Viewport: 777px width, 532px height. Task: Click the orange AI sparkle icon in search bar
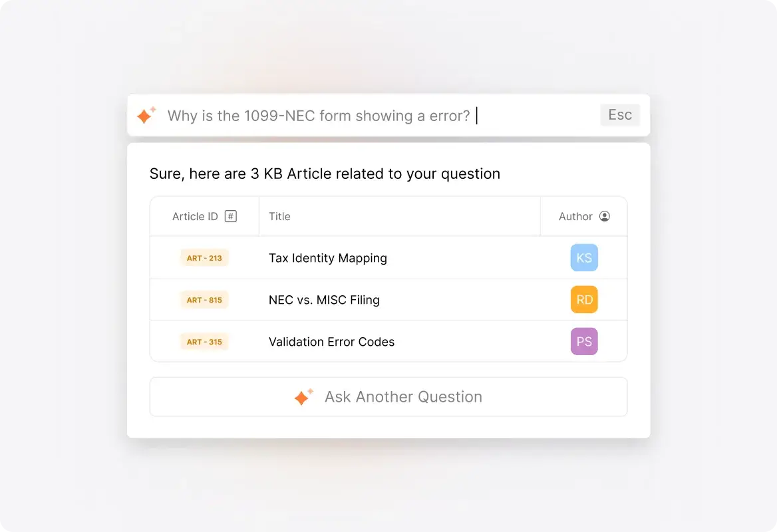[146, 115]
